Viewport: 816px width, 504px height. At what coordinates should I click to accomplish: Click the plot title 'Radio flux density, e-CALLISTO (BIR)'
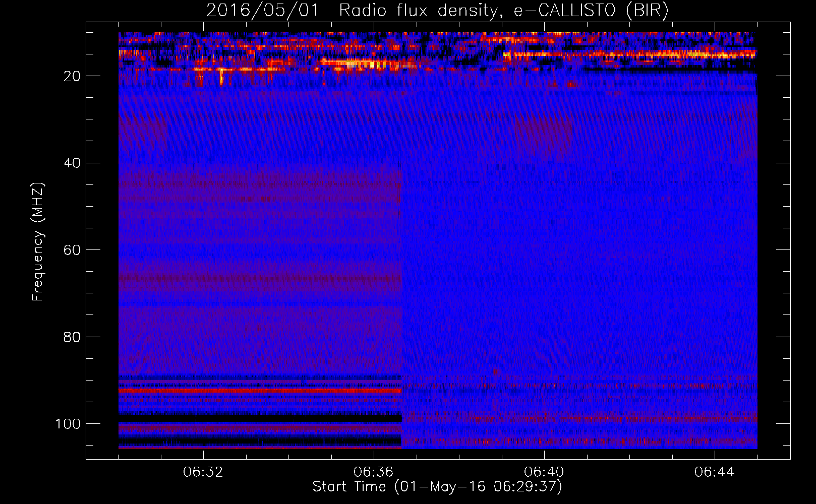point(504,11)
